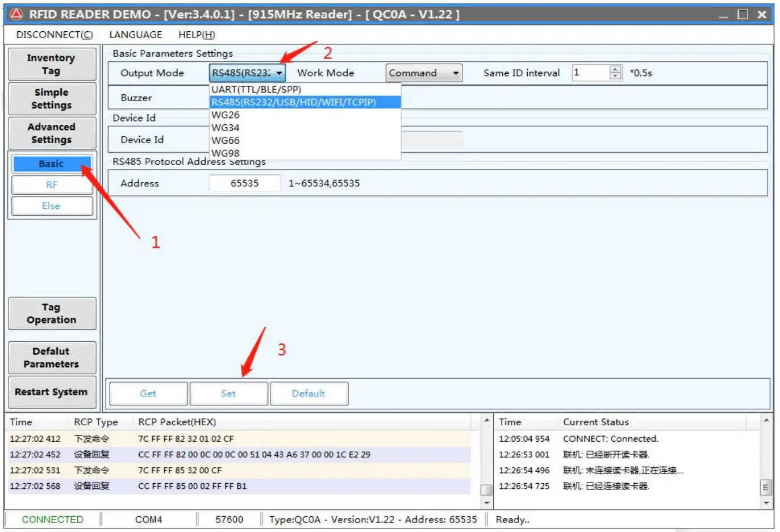The image size is (780, 532).
Task: Open the Output Mode dropdown
Action: [280, 73]
